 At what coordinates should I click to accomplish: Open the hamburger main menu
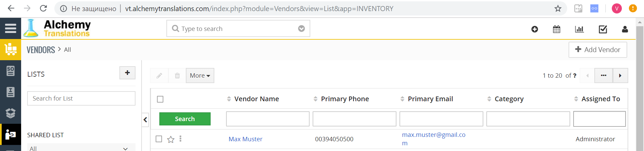[x=10, y=29]
